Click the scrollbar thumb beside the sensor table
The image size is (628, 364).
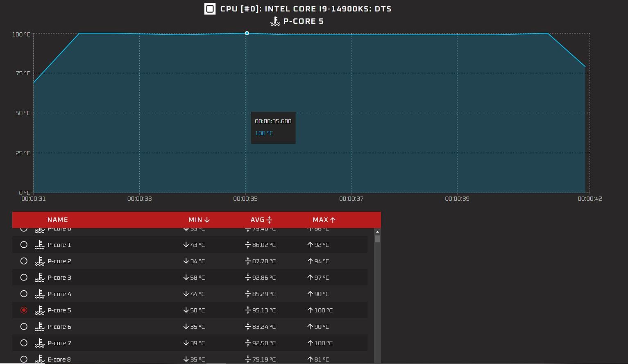[377, 239]
